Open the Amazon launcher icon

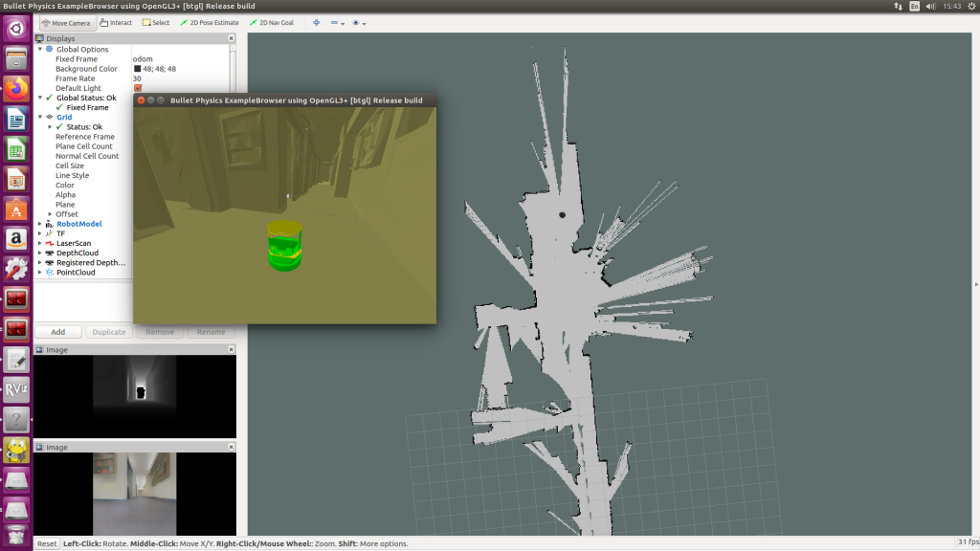(x=16, y=239)
